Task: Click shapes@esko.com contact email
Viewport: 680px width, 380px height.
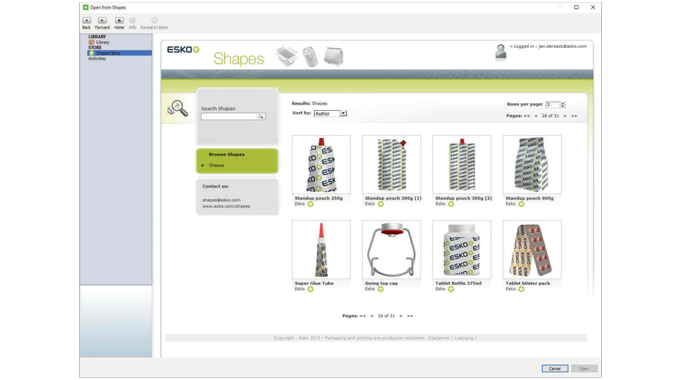Action: [221, 200]
